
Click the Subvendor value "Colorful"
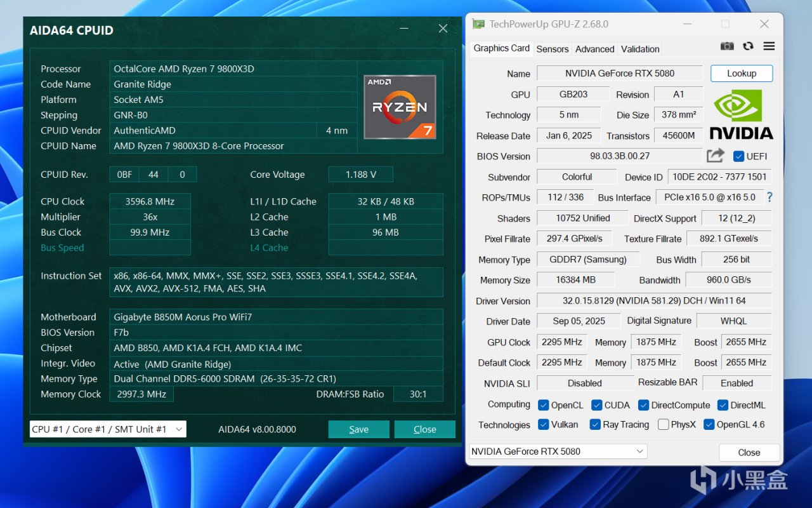[577, 177]
